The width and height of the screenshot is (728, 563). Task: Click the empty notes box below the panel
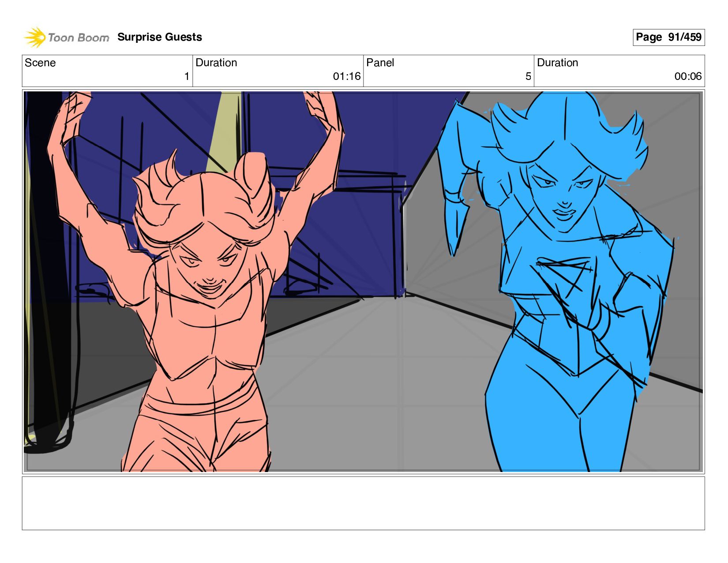tap(363, 503)
